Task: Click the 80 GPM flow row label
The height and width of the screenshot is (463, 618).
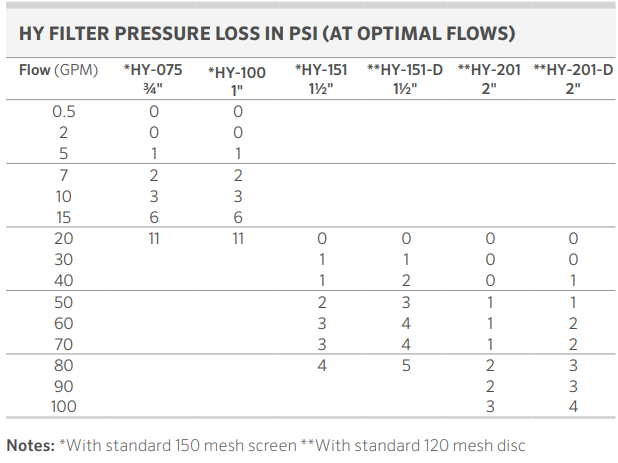Action: pyautogui.click(x=64, y=365)
